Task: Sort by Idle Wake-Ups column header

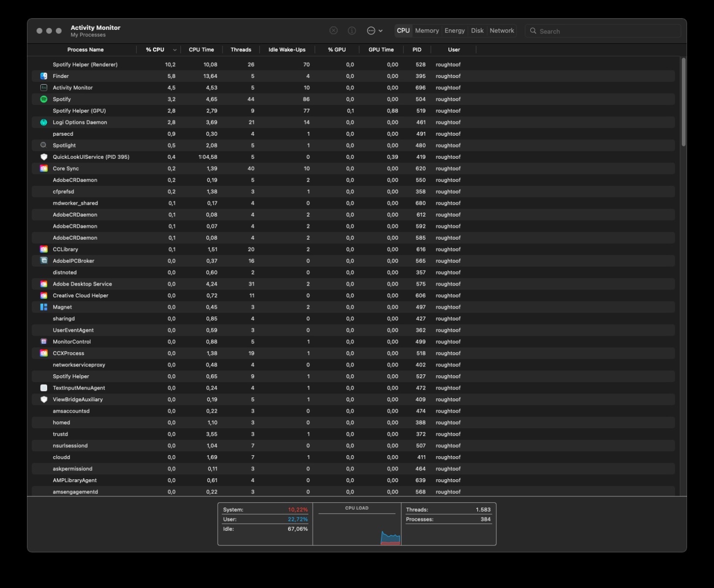Action: pyautogui.click(x=287, y=49)
